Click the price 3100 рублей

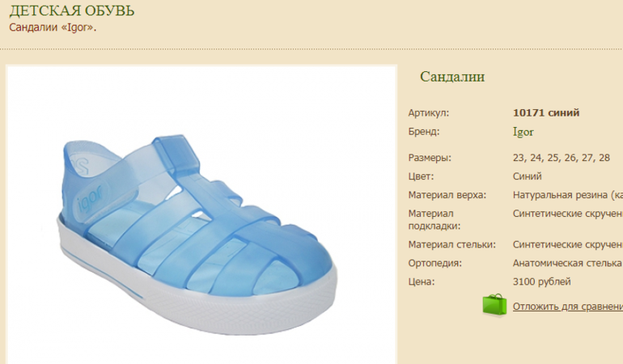541,281
